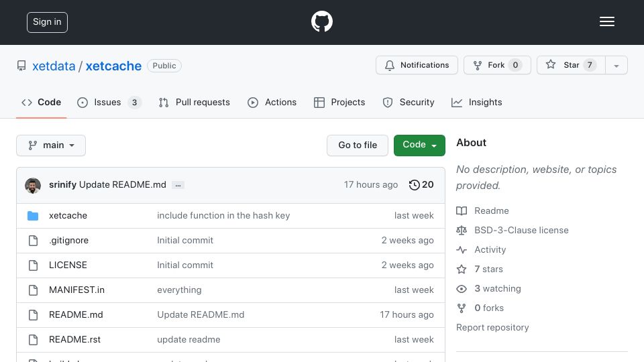Click the GitHub Octocat logo

[x=321, y=21]
